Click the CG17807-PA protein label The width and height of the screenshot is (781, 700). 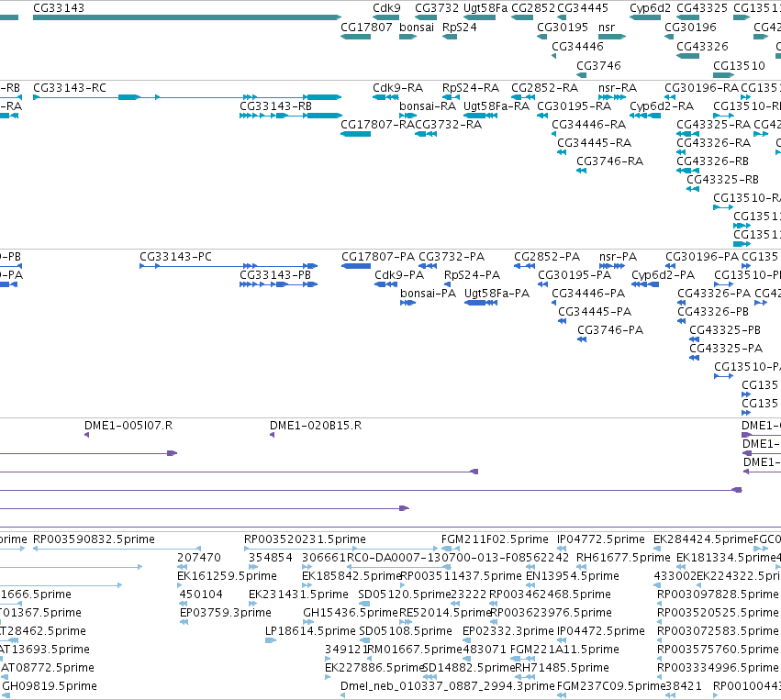point(378,257)
